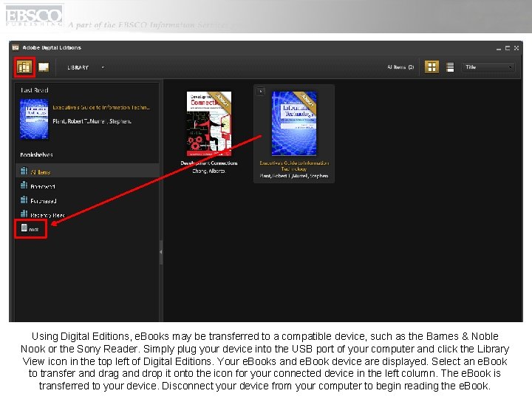Screen dimensions: 532x399
Task: Switch to Library View icon
Action: tap(24, 67)
